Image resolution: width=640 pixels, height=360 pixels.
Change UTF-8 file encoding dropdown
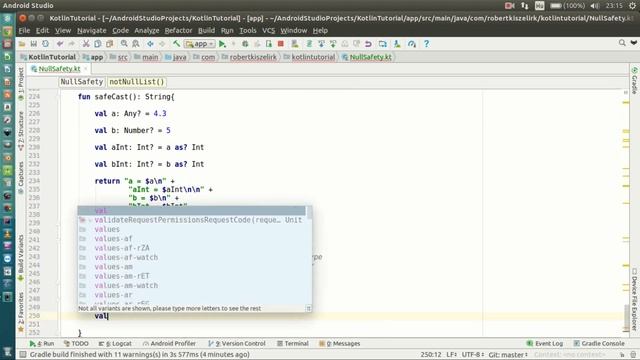pos(473,355)
